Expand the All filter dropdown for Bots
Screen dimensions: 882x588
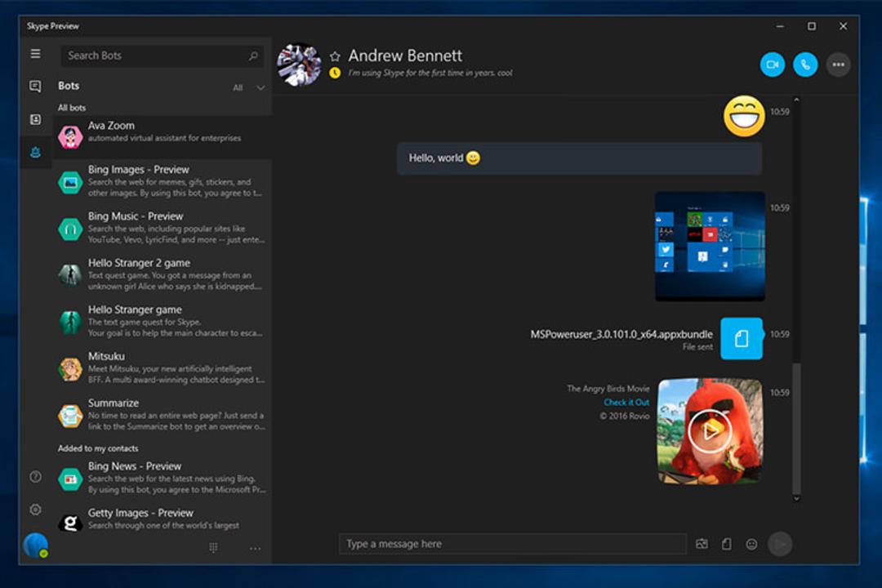tap(248, 87)
